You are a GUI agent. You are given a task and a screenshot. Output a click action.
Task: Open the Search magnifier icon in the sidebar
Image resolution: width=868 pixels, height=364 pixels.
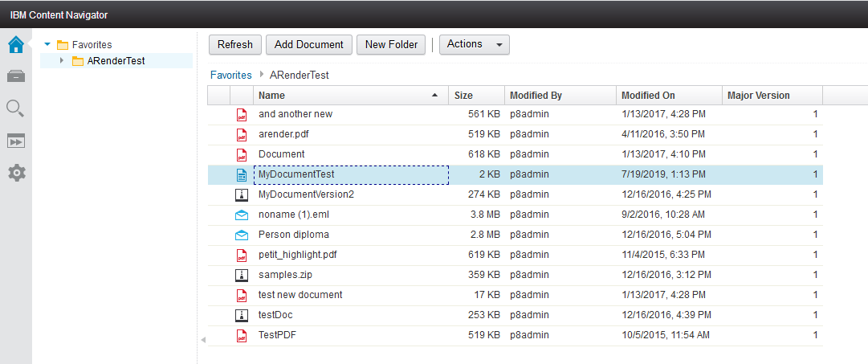[x=15, y=108]
